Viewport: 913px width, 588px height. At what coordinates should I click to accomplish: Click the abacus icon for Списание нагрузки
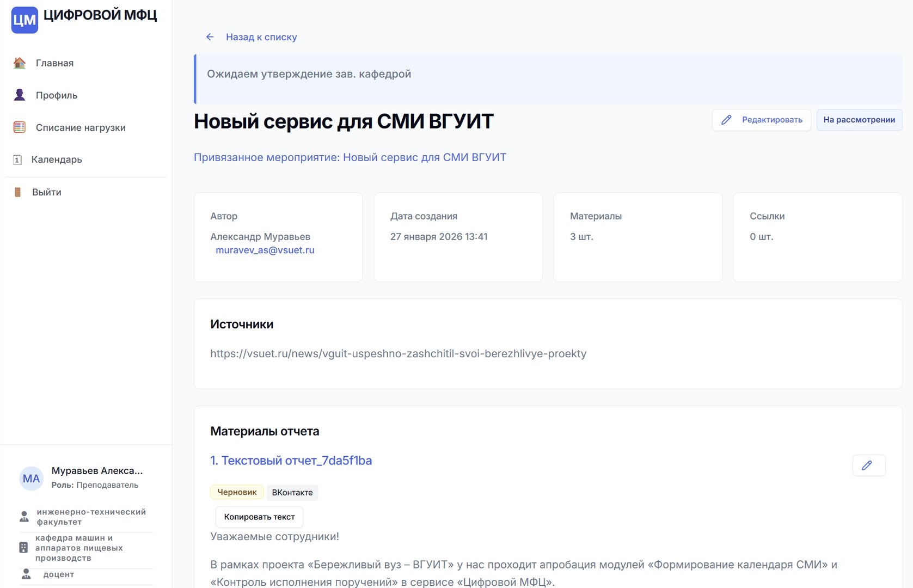coord(20,127)
